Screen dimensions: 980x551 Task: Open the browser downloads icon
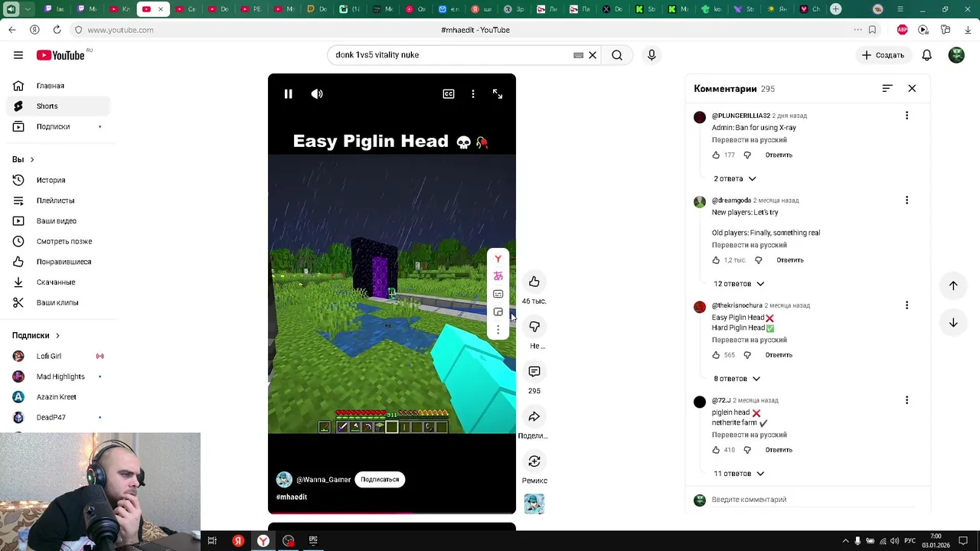(968, 30)
